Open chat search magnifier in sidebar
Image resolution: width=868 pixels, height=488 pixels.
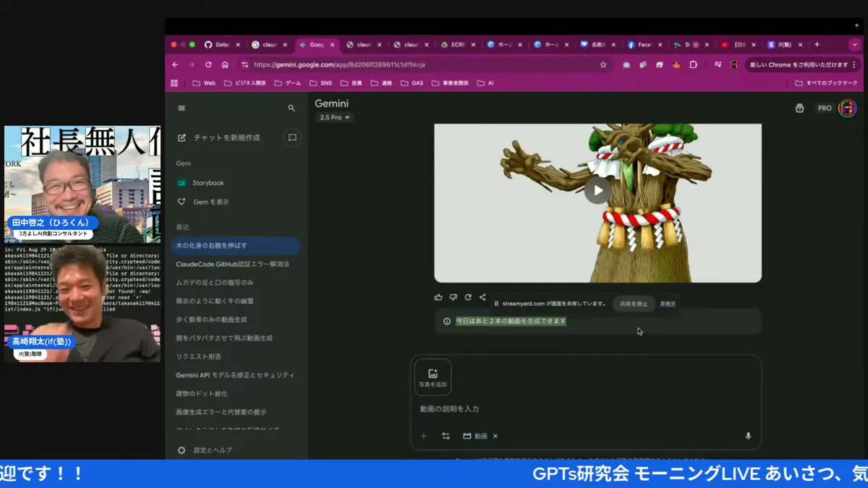292,108
